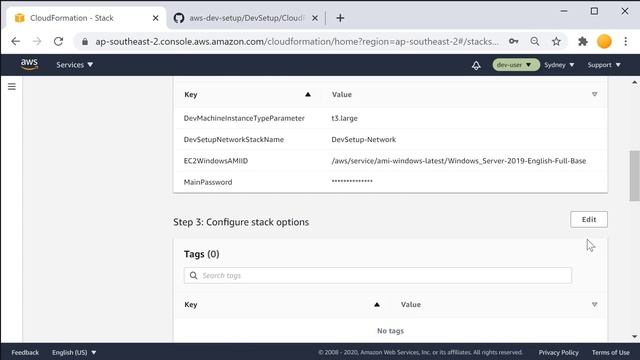Open the dev-user account dropdown

pos(516,65)
